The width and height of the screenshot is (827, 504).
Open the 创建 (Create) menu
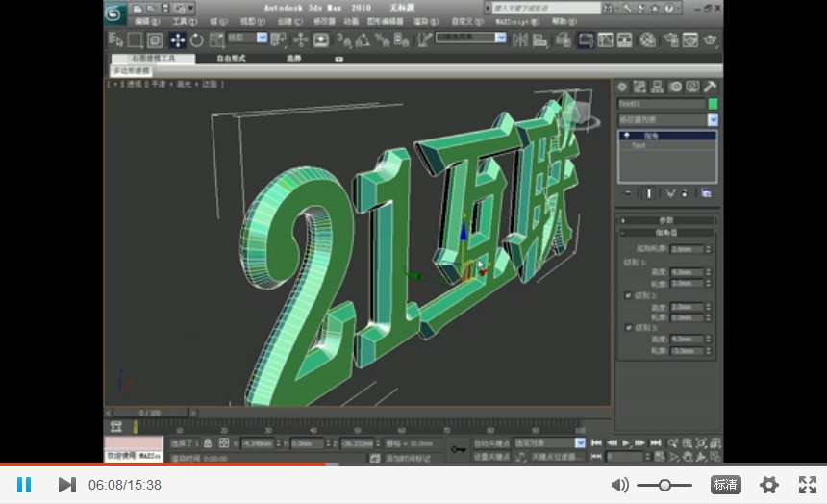click(289, 21)
